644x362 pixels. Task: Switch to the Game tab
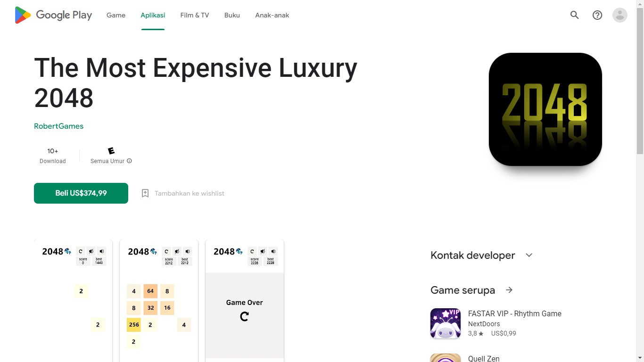(116, 15)
